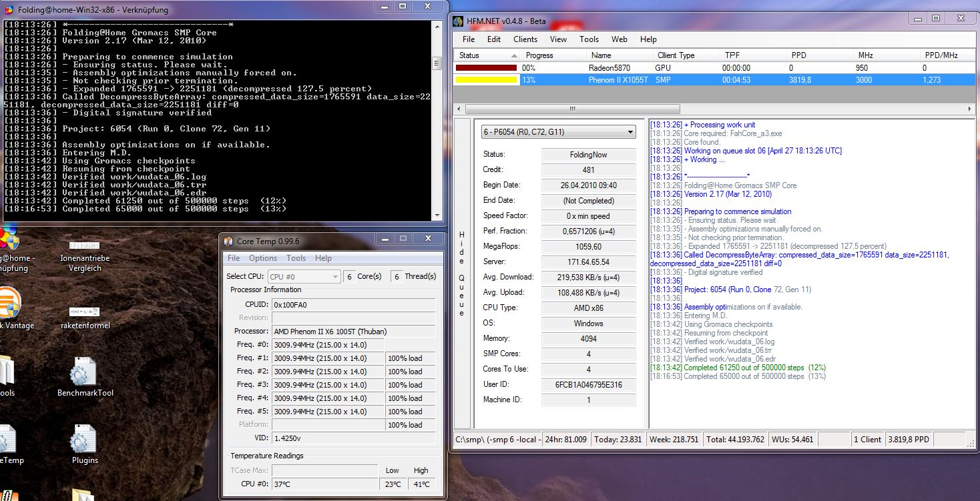This screenshot has height=501, width=980.
Task: Open HFM.NET Web menu
Action: coord(620,39)
